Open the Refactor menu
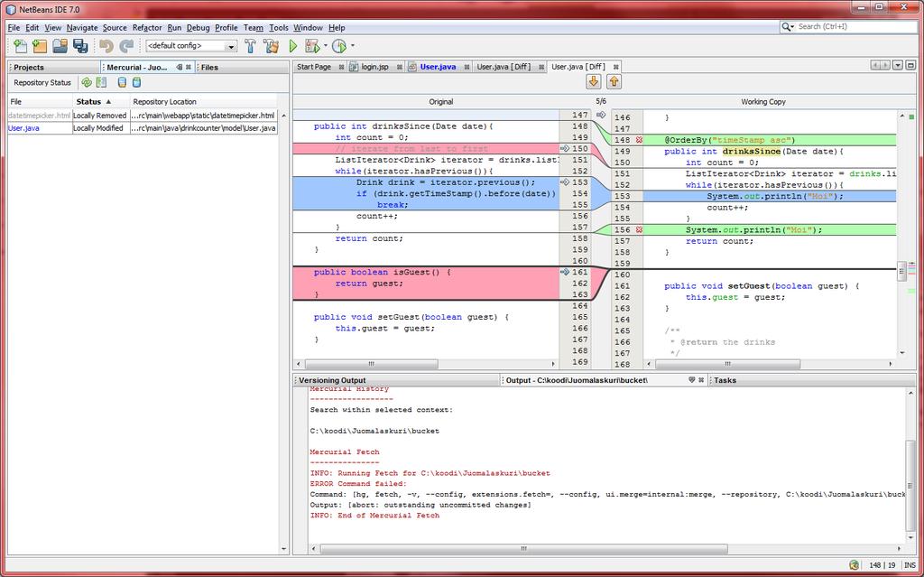The image size is (924, 577). tap(147, 28)
